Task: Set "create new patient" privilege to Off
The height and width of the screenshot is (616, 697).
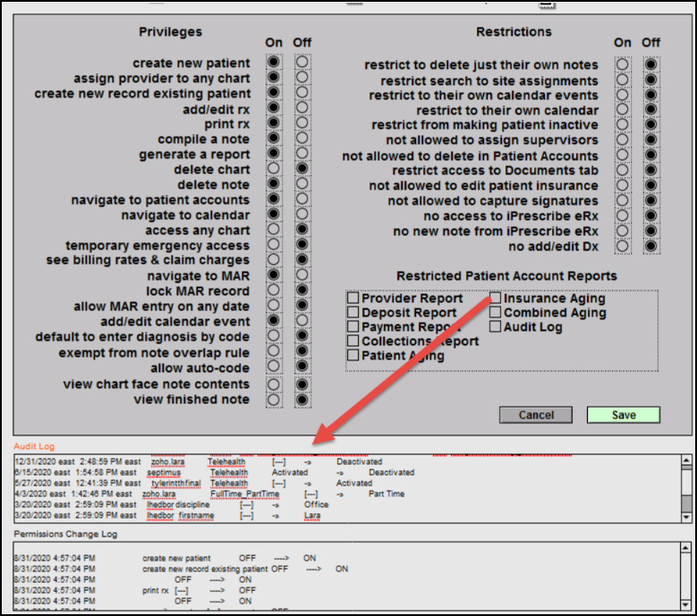Action: (x=302, y=63)
